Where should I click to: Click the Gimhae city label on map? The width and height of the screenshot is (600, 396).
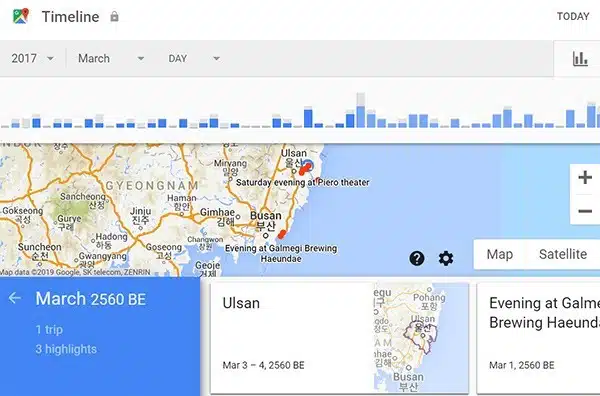coord(217,217)
